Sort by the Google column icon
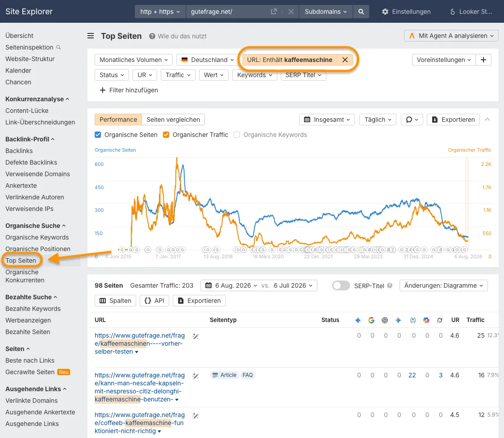Screen dimensions: 504x438 (x=371, y=320)
